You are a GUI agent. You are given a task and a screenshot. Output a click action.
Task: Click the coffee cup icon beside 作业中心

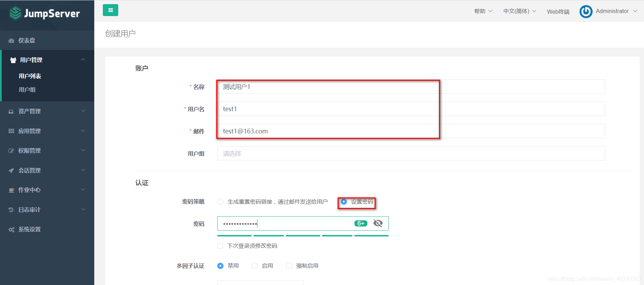(11, 190)
